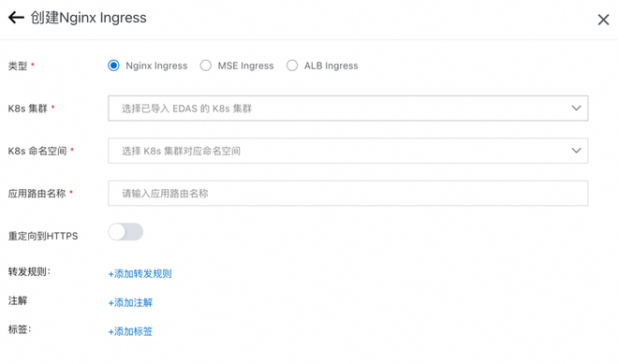Click the ALB Ingress label text
Screen dimensions: 618x364
point(331,66)
